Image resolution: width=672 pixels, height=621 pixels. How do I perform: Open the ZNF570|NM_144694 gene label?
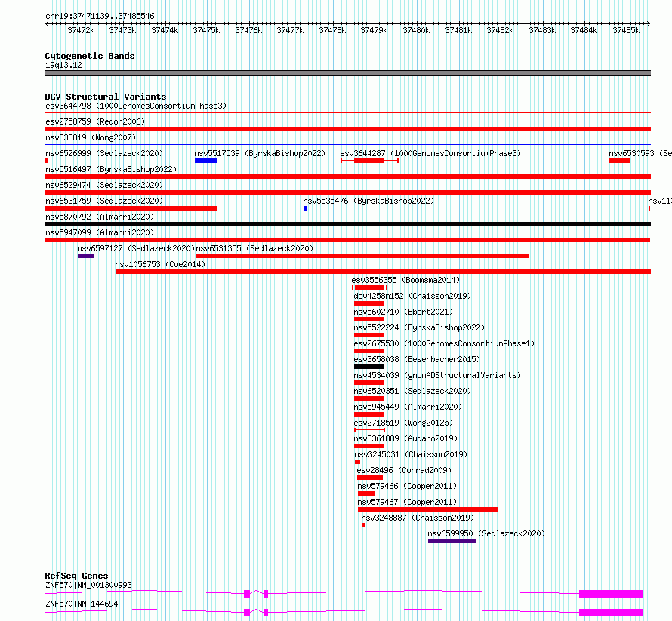tap(82, 604)
